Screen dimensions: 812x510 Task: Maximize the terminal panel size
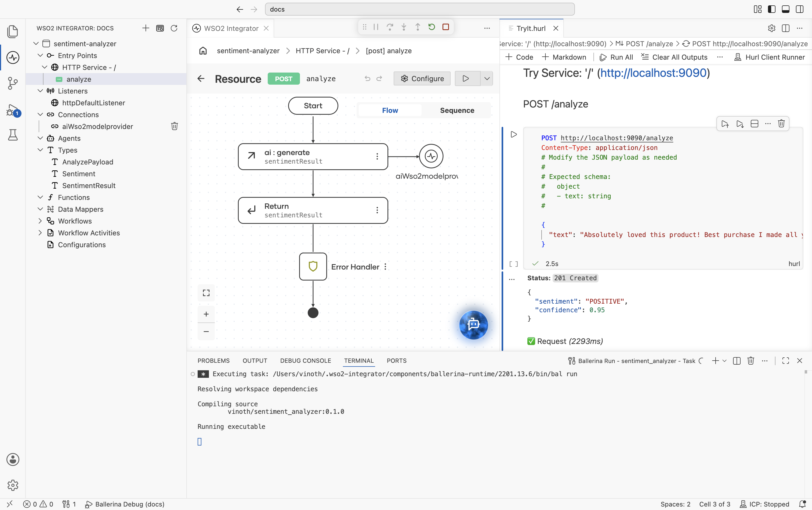point(785,361)
